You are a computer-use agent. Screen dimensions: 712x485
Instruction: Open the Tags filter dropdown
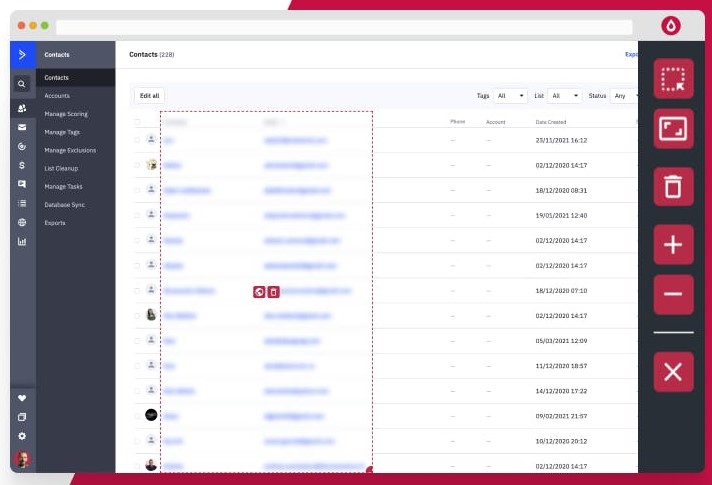click(510, 96)
